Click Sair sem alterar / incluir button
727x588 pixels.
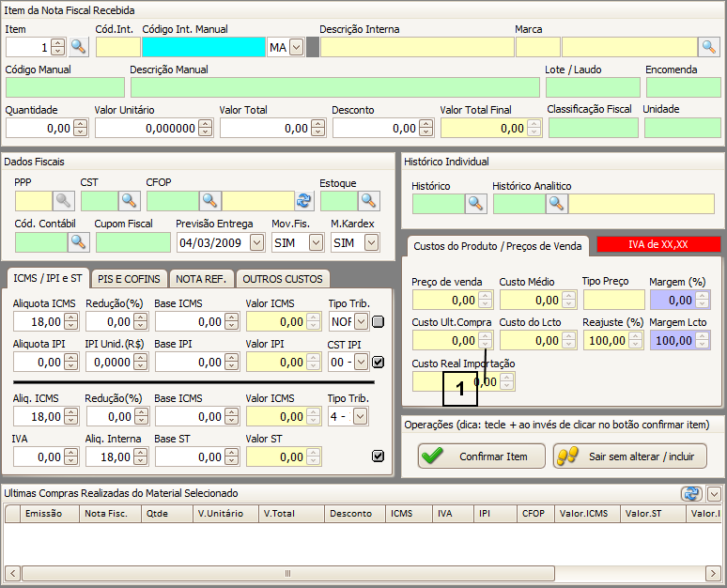coord(629,456)
